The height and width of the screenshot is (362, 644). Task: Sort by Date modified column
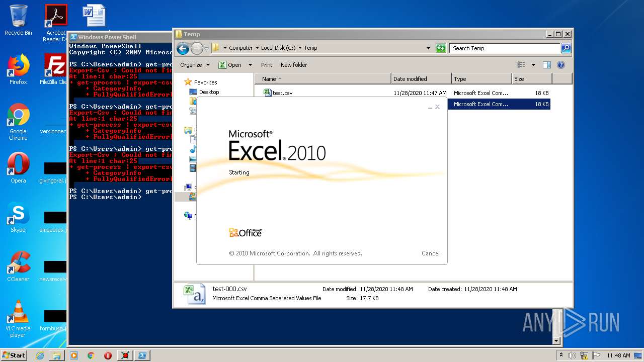pyautogui.click(x=421, y=79)
